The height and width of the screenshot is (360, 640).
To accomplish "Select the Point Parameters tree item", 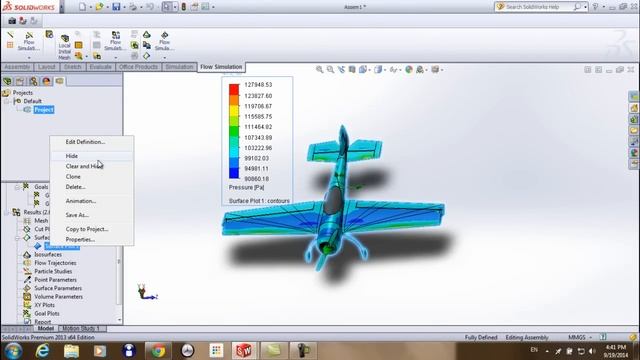I will coord(55,280).
